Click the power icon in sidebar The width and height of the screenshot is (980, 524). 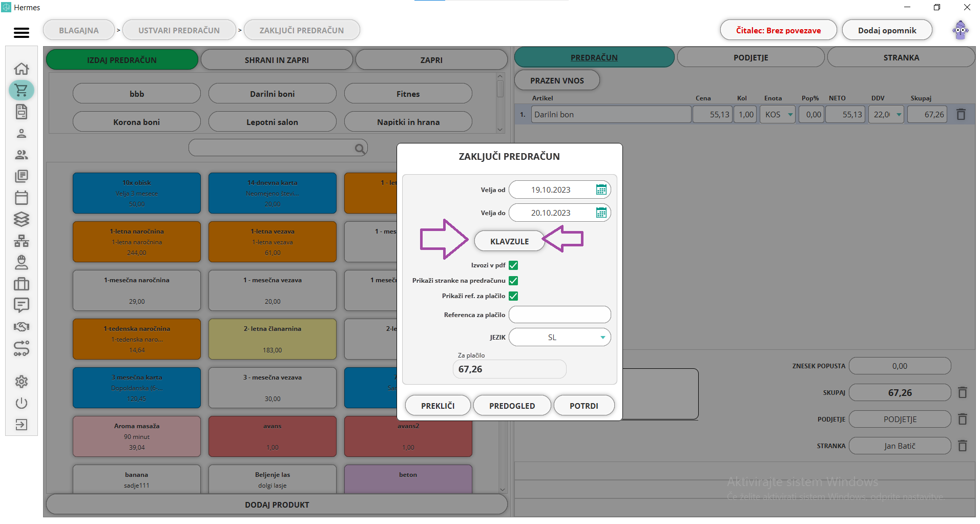(22, 403)
